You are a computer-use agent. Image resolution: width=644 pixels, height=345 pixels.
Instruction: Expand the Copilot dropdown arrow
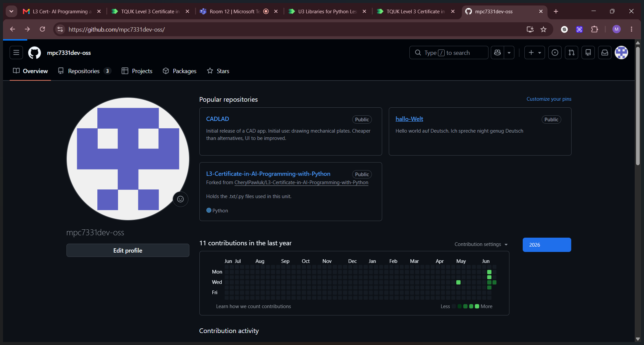509,53
